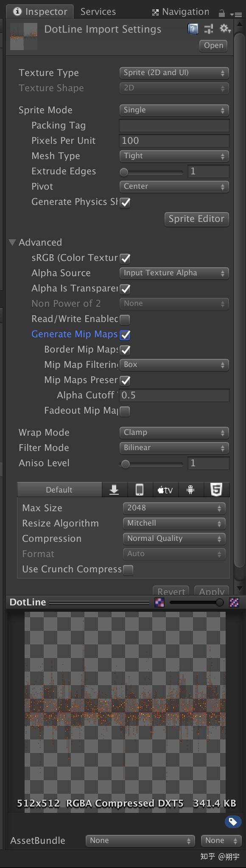The height and width of the screenshot is (868, 246).
Task: Enable Use Crunch Compression
Action: click(128, 569)
